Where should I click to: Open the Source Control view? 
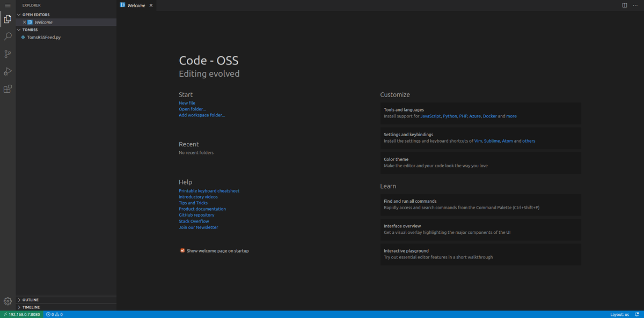pyautogui.click(x=8, y=54)
